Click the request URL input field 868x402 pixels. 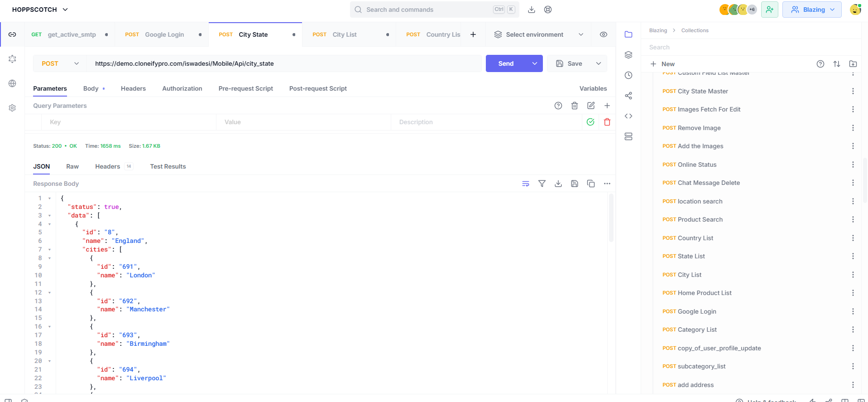pos(284,63)
